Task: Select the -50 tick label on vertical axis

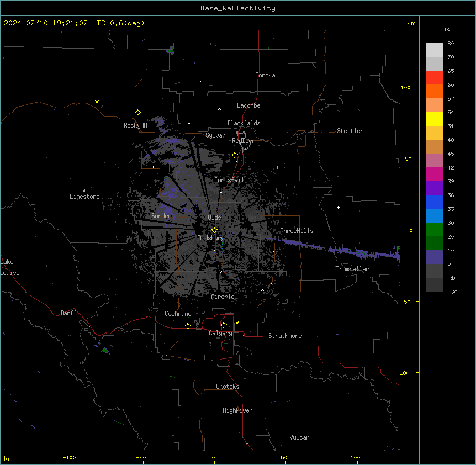Action: click(x=405, y=302)
